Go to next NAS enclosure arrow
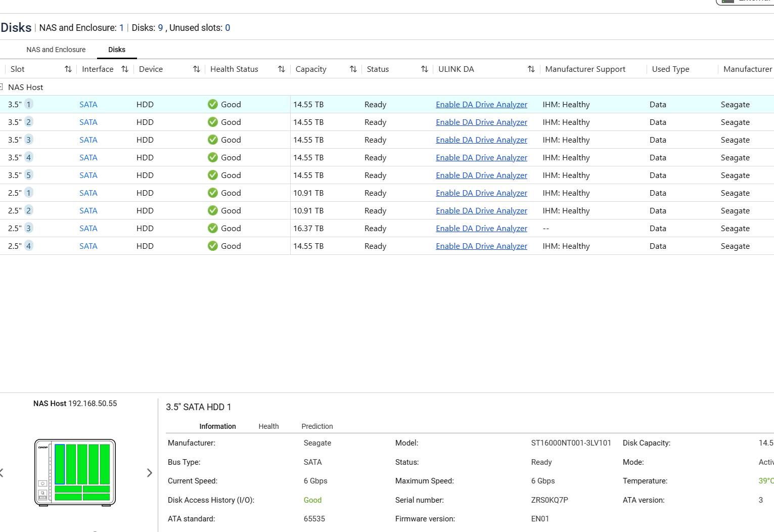This screenshot has height=532, width=774. point(149,473)
